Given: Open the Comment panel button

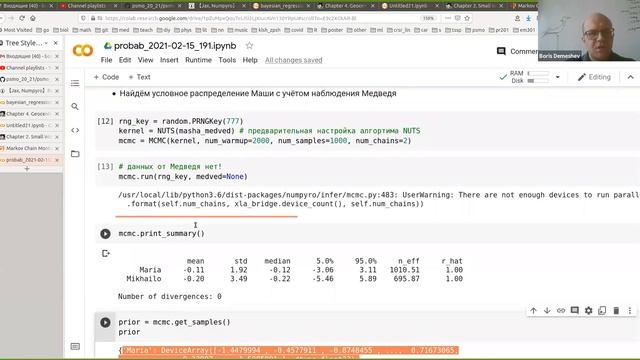Looking at the screenshot, I should pyautogui.click(x=517, y=51).
